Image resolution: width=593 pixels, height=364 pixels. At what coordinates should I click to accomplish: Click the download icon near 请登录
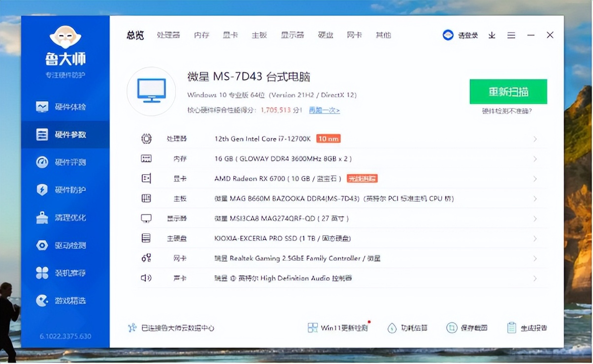[x=492, y=35]
